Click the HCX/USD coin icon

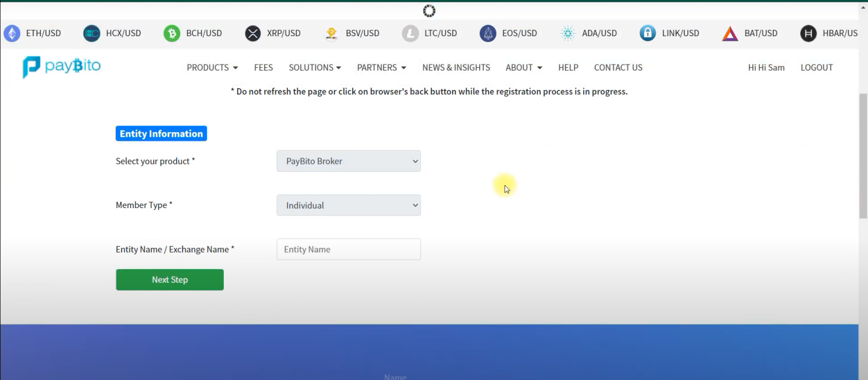[x=92, y=33]
